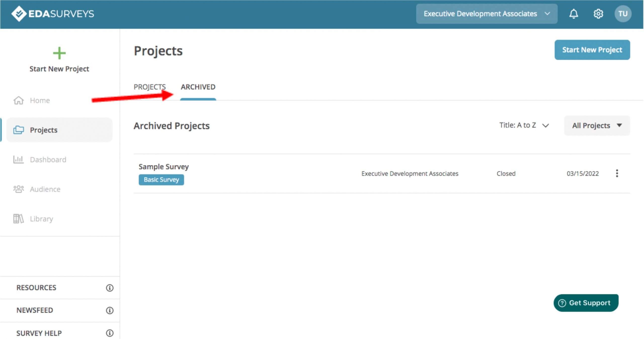Click the Newsfeed info icon
This screenshot has height=339, width=644.
110,310
